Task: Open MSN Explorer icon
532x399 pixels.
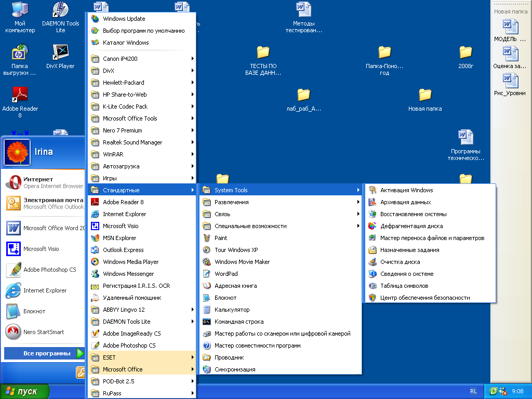Action: coord(95,238)
